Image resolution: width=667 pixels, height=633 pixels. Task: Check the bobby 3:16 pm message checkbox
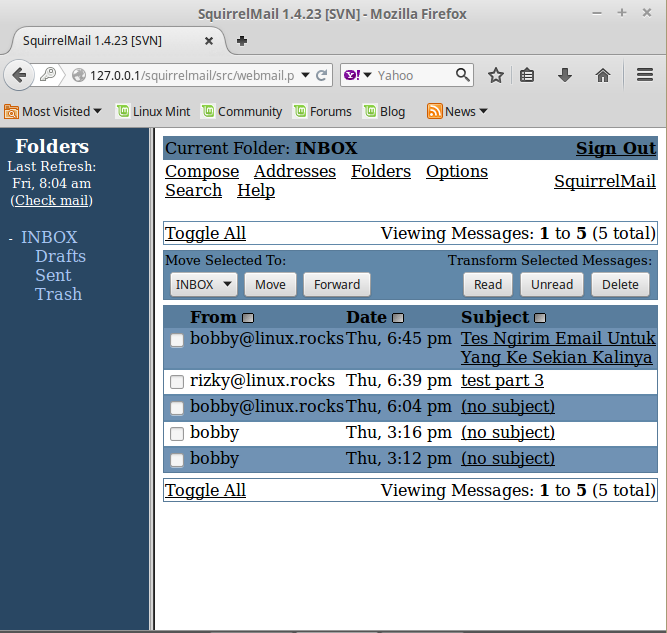[177, 433]
